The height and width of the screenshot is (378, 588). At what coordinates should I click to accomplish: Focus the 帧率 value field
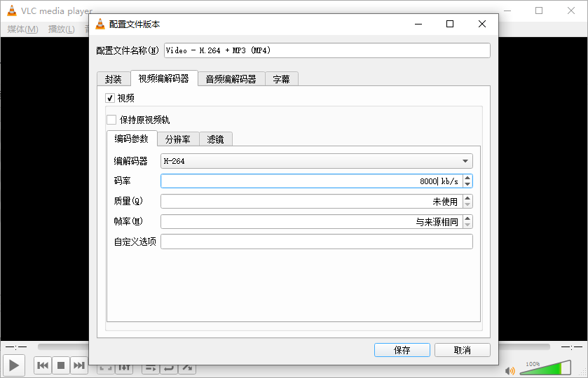(312, 222)
